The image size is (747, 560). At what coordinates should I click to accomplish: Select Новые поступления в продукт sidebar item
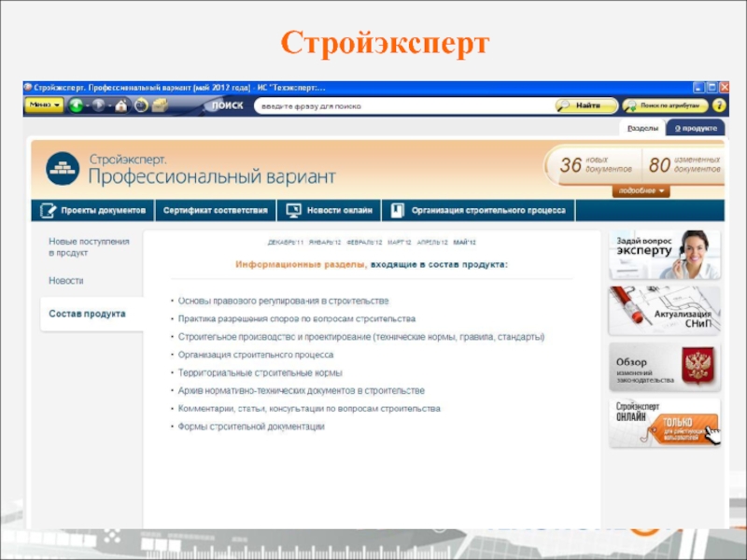point(89,247)
